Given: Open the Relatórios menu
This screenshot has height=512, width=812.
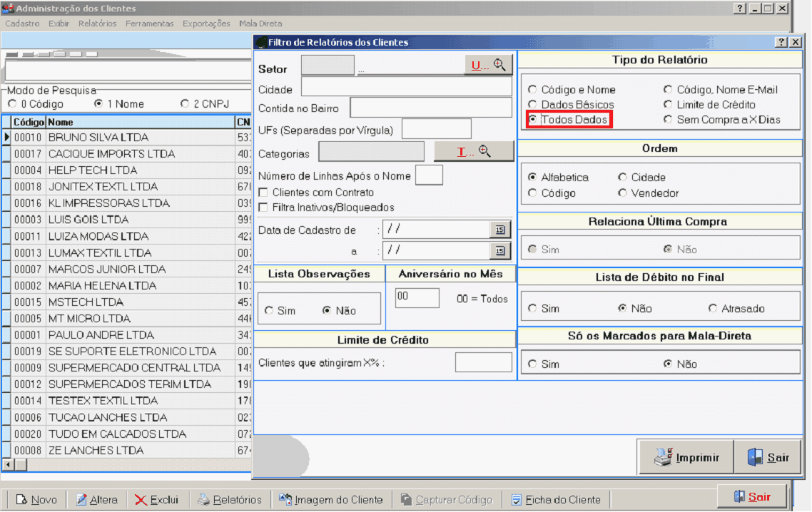Looking at the screenshot, I should tap(98, 24).
